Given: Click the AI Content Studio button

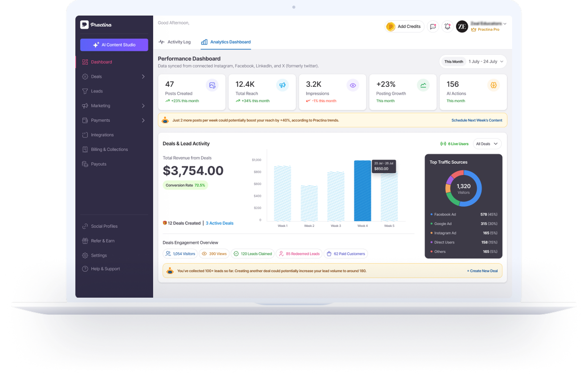Looking at the screenshot, I should (x=114, y=45).
